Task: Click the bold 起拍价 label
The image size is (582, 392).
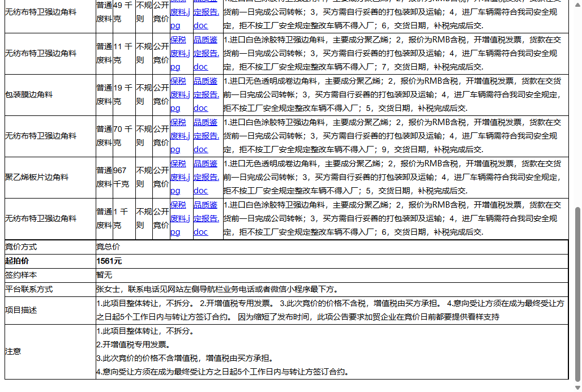Action: 17,261
